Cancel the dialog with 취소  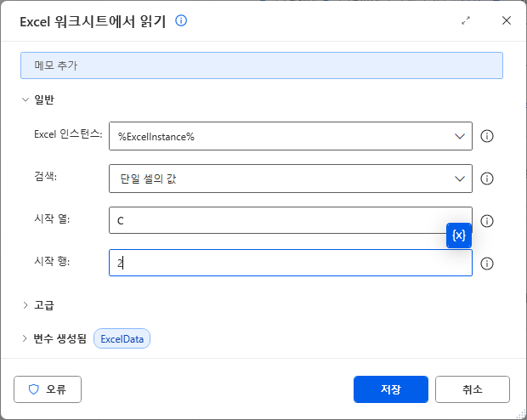pos(473,389)
